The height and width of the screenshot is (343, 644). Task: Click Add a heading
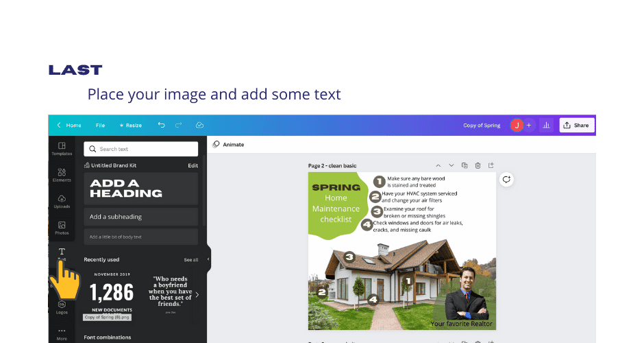(x=141, y=189)
